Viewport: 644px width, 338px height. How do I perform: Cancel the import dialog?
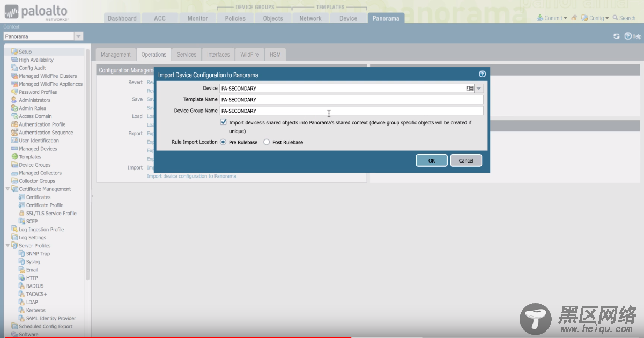[466, 160]
